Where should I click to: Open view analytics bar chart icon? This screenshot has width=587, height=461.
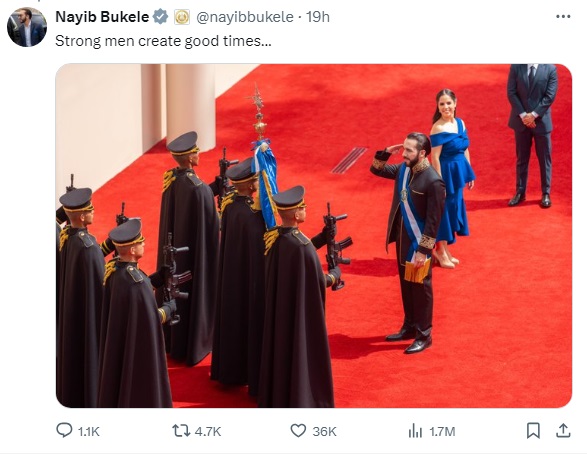[x=415, y=430]
